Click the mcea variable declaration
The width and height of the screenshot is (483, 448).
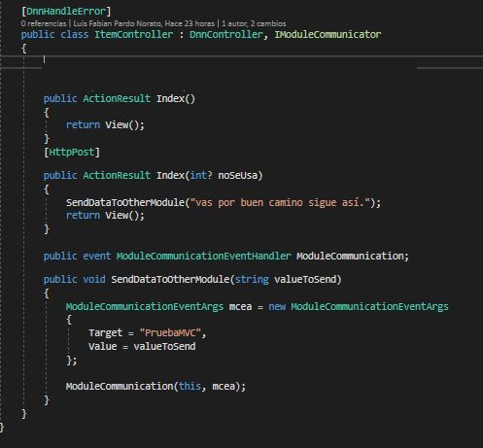pyautogui.click(x=240, y=306)
